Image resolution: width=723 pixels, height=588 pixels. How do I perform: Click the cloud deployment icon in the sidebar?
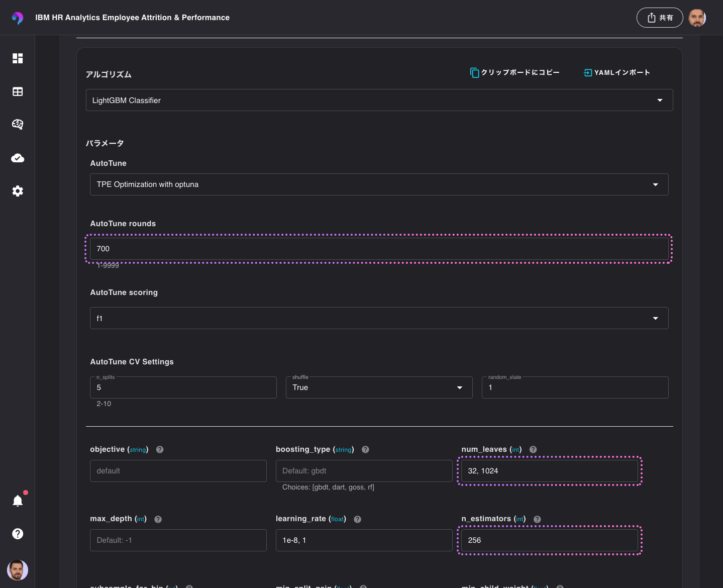click(18, 158)
